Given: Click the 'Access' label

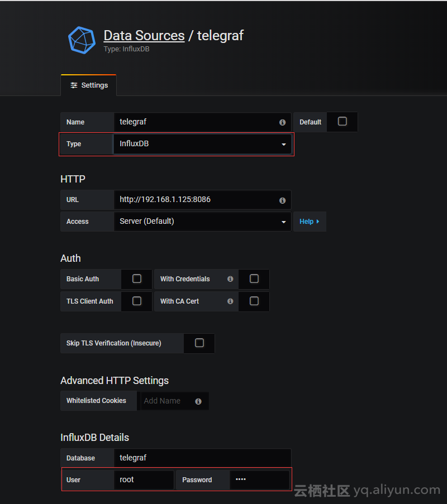Looking at the screenshot, I should [x=77, y=222].
